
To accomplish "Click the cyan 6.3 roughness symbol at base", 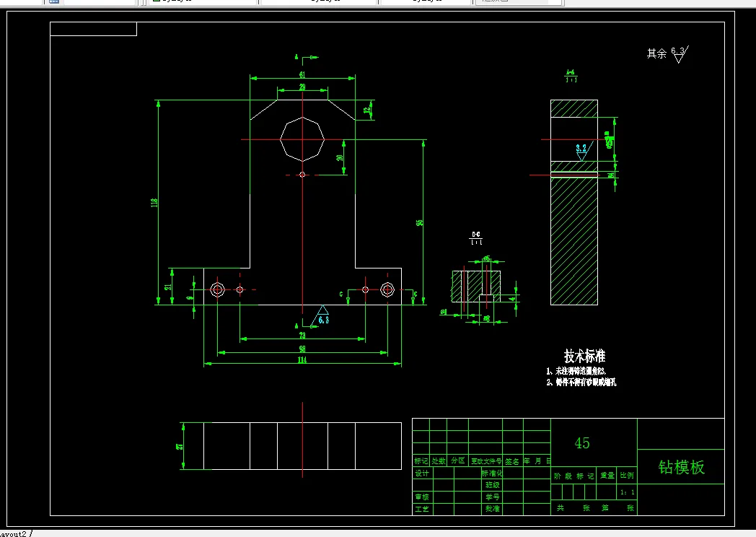I will tap(321, 315).
